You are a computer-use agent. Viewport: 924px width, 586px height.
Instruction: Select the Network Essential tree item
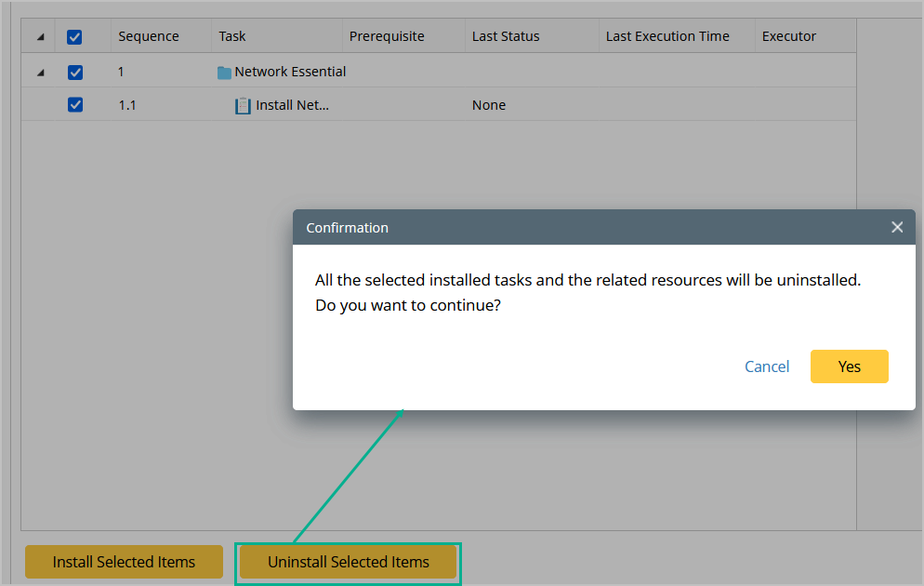[x=290, y=72]
